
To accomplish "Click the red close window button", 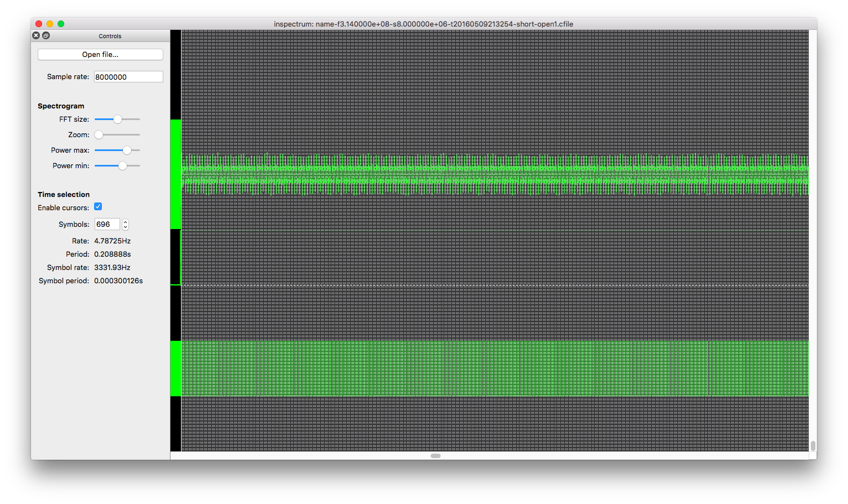I will click(x=39, y=24).
